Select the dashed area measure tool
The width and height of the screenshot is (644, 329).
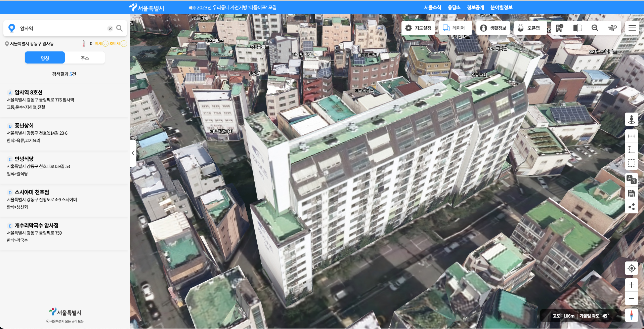[632, 163]
